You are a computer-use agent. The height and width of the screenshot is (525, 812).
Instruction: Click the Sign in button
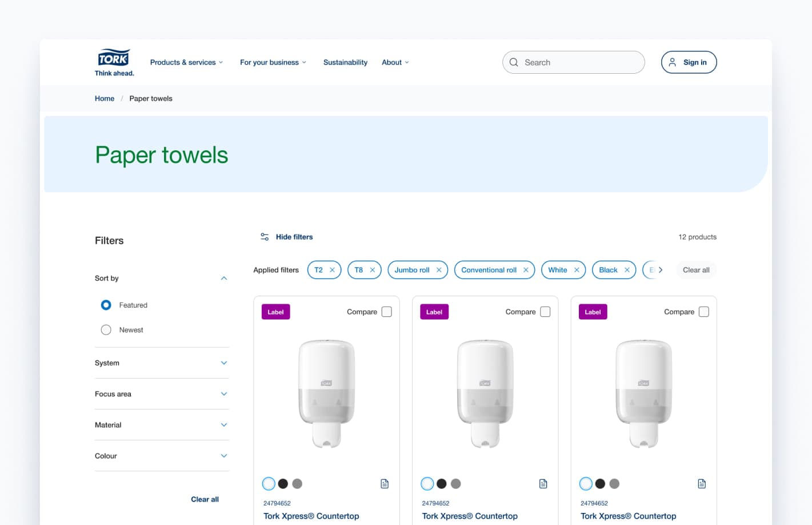689,62
